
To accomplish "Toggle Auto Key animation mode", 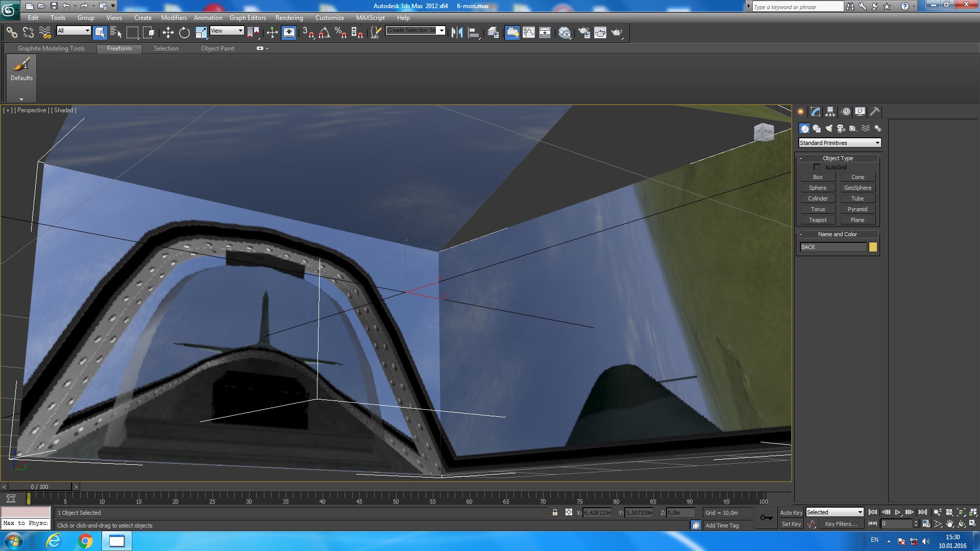I will (x=791, y=513).
